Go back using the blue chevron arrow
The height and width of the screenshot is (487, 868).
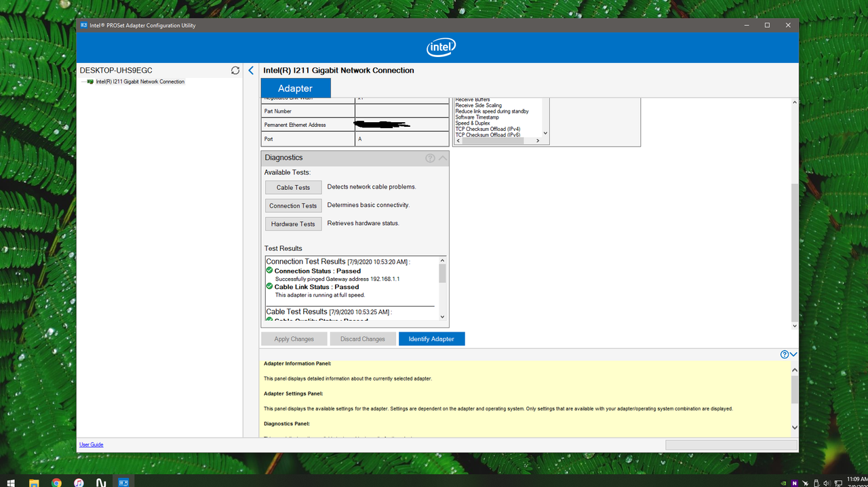click(x=251, y=71)
